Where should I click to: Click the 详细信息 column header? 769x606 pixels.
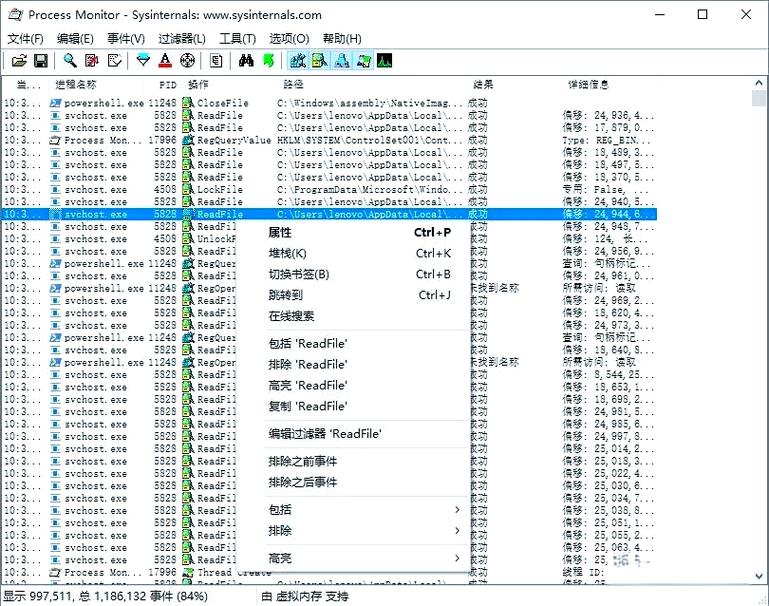[x=589, y=84]
